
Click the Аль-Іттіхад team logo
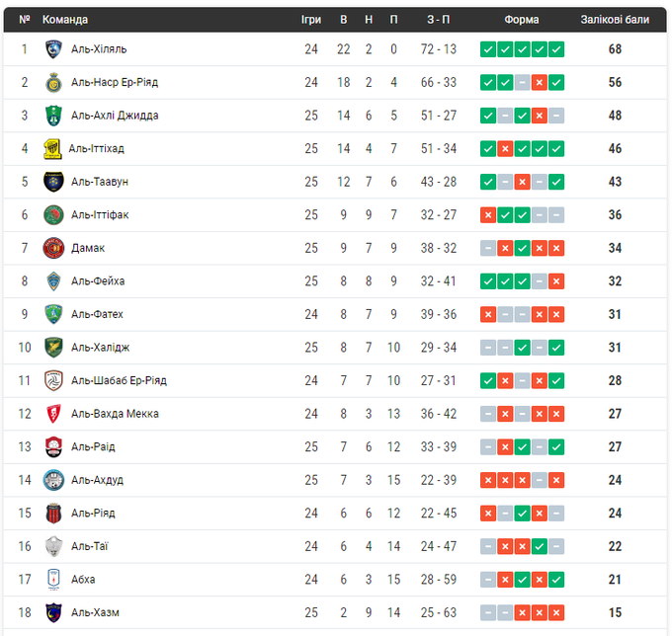pyautogui.click(x=53, y=149)
